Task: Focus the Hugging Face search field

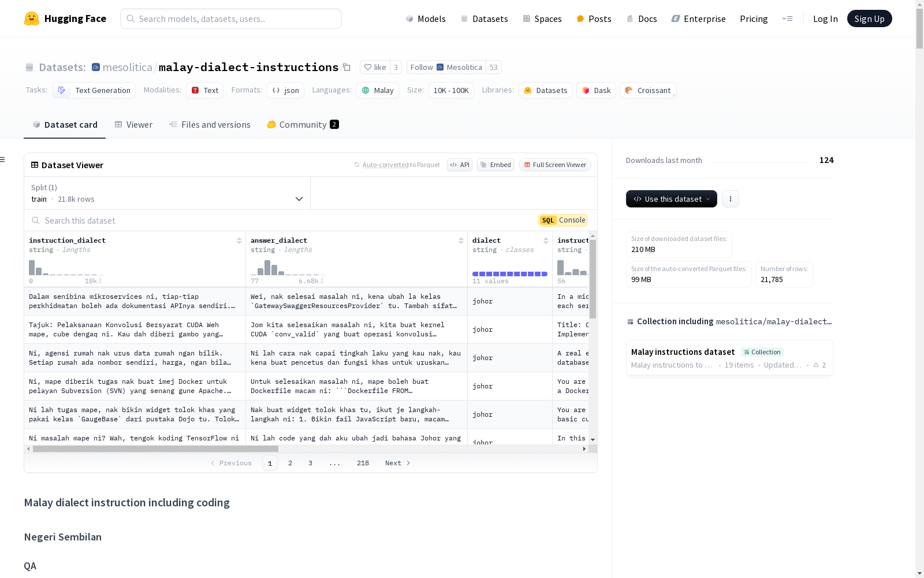Action: pos(231,18)
